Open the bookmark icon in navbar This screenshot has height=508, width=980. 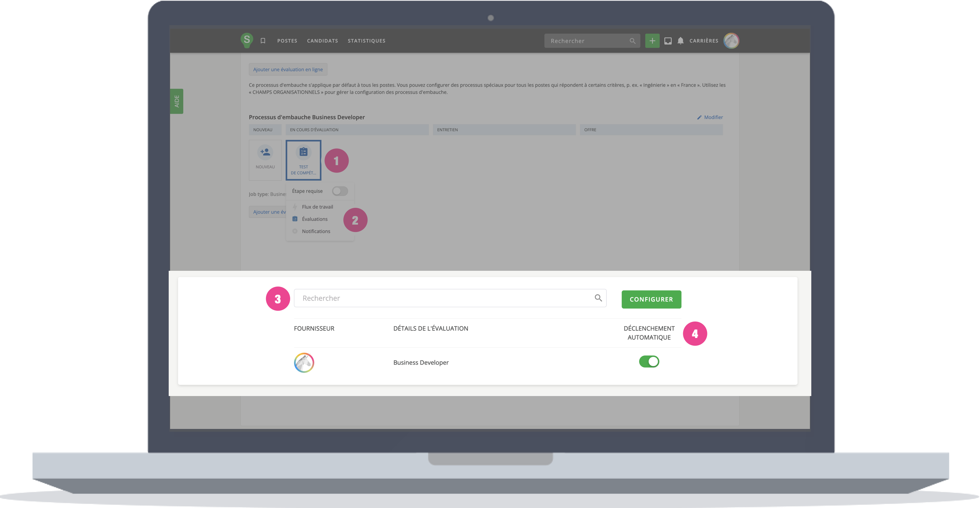click(263, 41)
